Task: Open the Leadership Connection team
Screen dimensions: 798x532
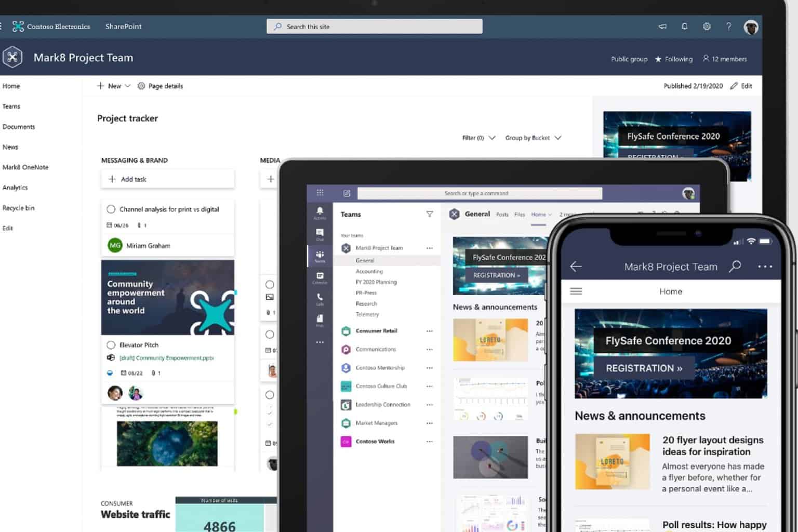Action: tap(383, 405)
